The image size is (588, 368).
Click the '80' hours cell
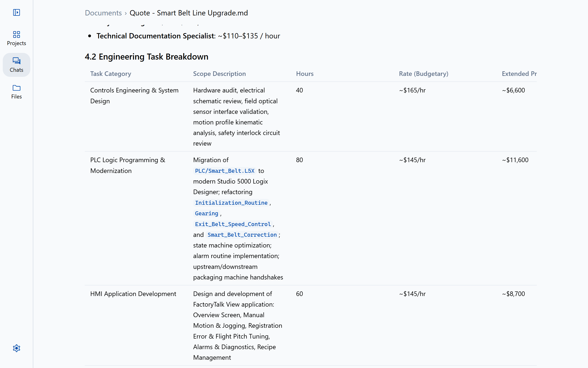coord(299,160)
